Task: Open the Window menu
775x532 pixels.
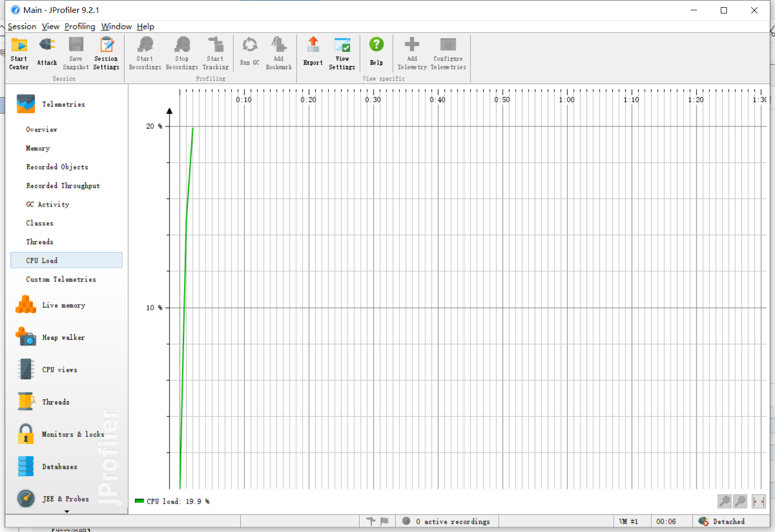Action: coord(116,26)
